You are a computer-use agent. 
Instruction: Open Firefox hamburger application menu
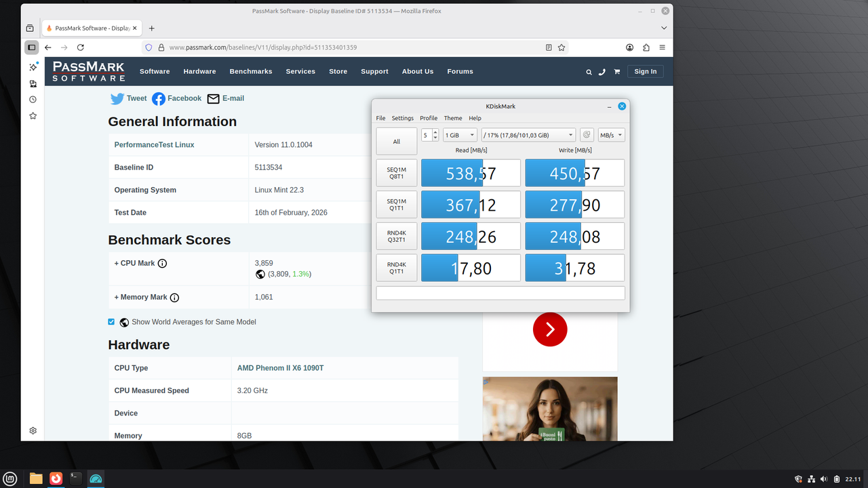[662, 47]
